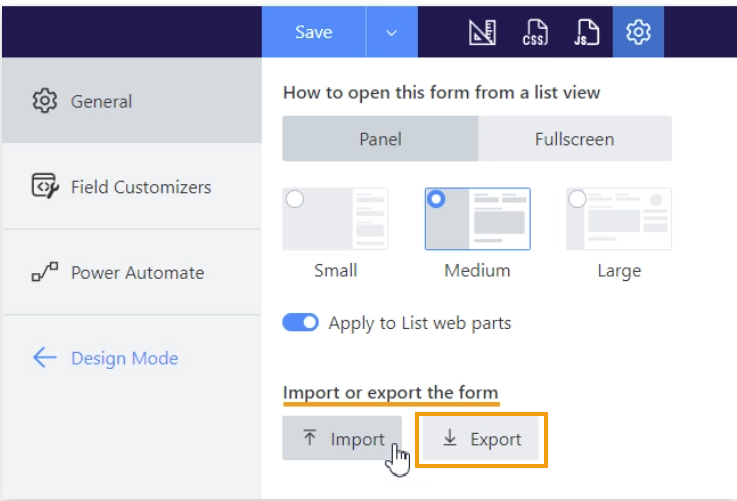
Task: Switch to Panel opening mode
Action: (x=380, y=139)
